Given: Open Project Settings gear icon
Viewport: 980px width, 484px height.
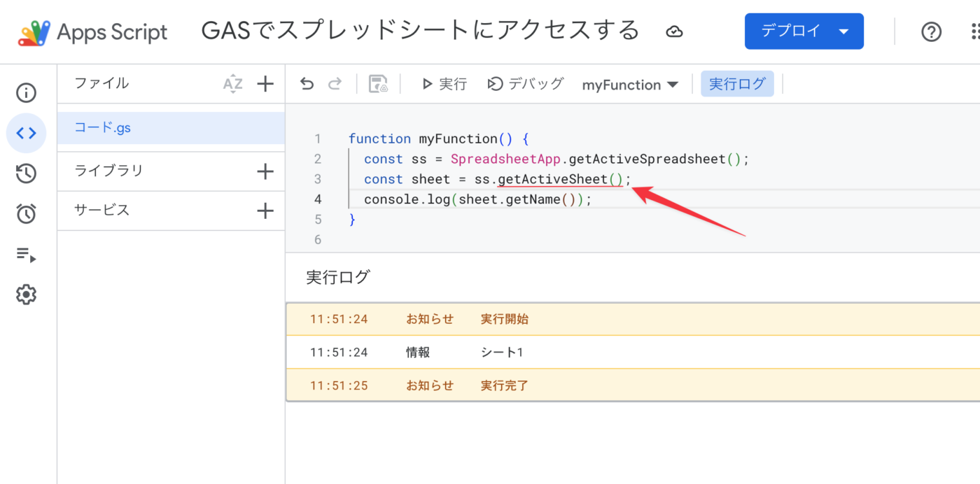Looking at the screenshot, I should click(26, 294).
